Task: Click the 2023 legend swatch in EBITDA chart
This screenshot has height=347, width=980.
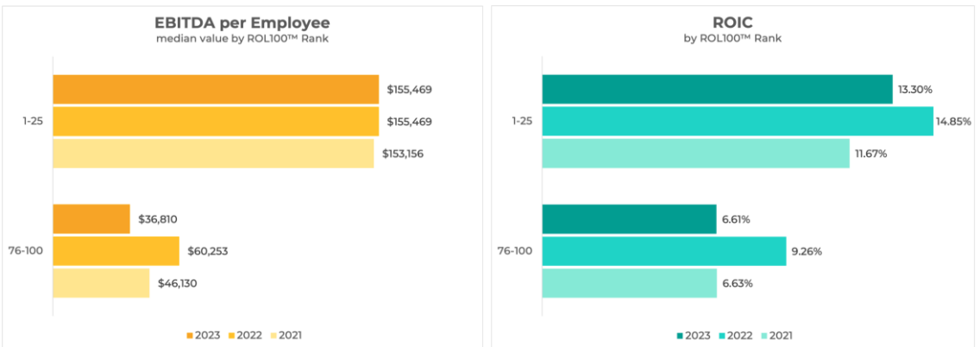Action: (x=190, y=336)
